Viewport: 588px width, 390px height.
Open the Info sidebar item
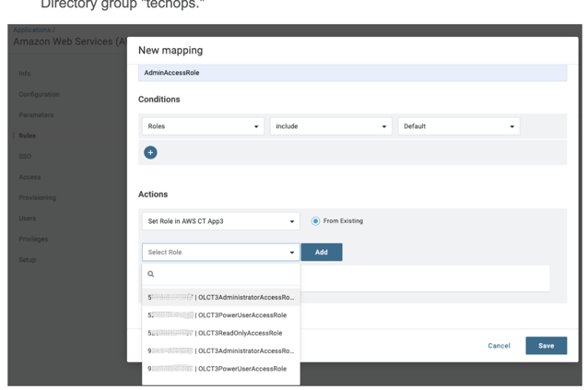pos(25,74)
